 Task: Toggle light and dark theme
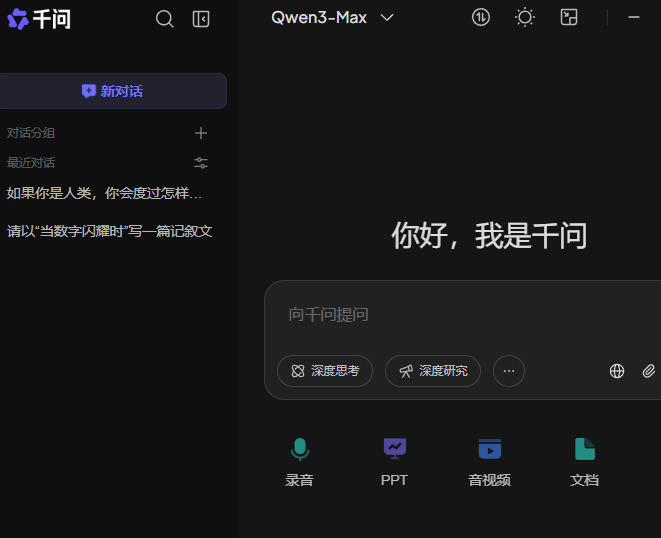525,17
